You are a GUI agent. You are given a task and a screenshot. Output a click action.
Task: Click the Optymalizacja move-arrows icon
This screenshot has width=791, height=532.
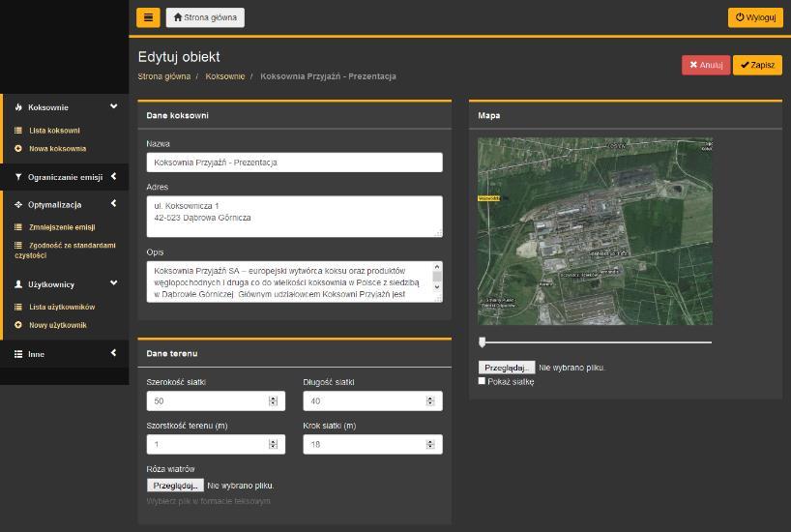coord(18,204)
